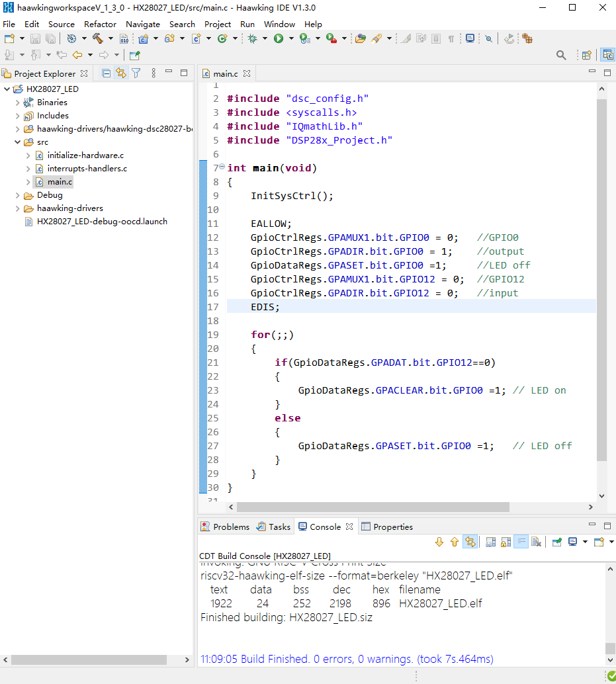This screenshot has width=616, height=684.
Task: Click the build target gear icon
Action: point(71,39)
